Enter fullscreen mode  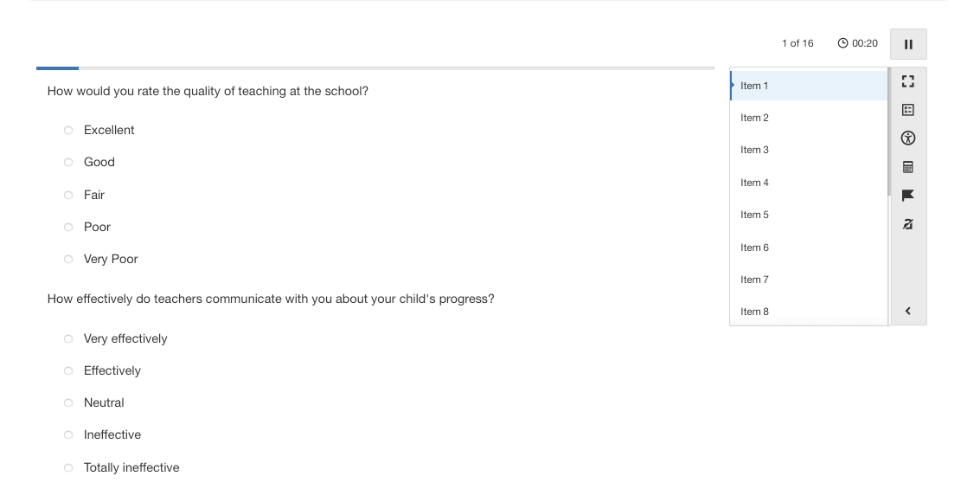coord(908,81)
